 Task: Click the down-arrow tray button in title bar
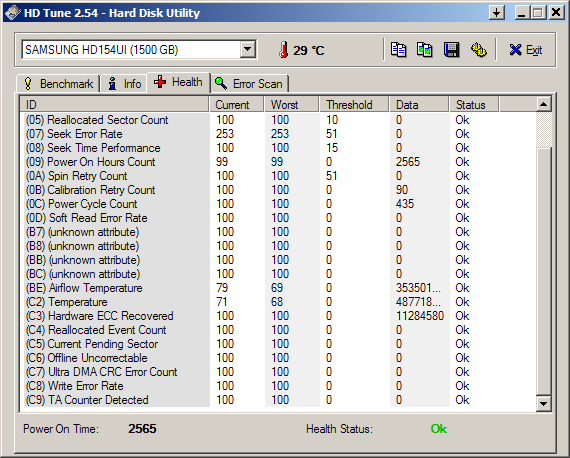pyautogui.click(x=497, y=13)
